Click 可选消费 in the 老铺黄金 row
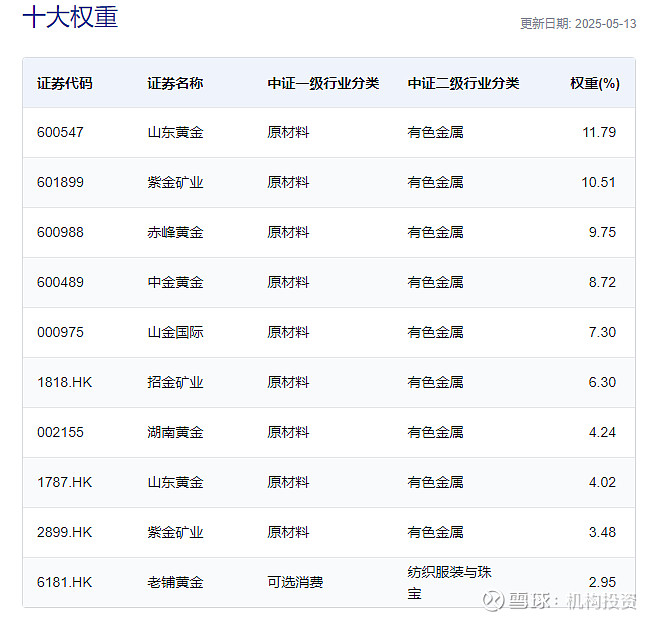This screenshot has width=656, height=621. pyautogui.click(x=295, y=582)
